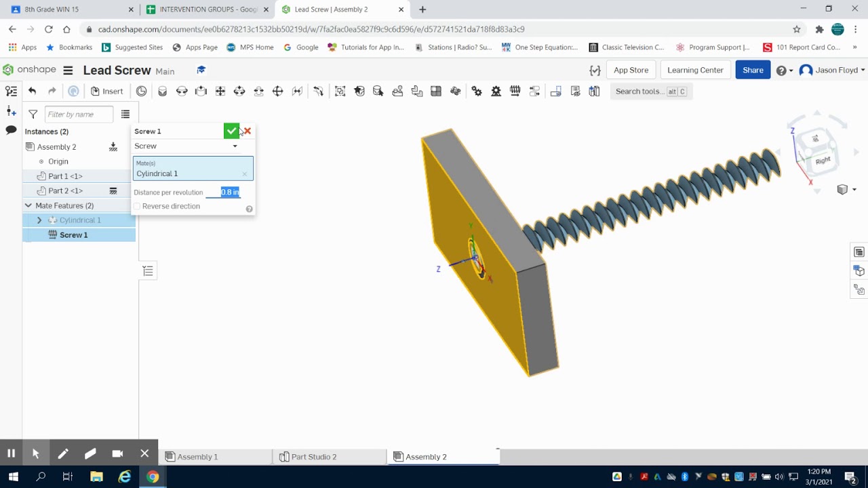Collapse the Mate Features list
The height and width of the screenshot is (488, 868).
pyautogui.click(x=28, y=205)
